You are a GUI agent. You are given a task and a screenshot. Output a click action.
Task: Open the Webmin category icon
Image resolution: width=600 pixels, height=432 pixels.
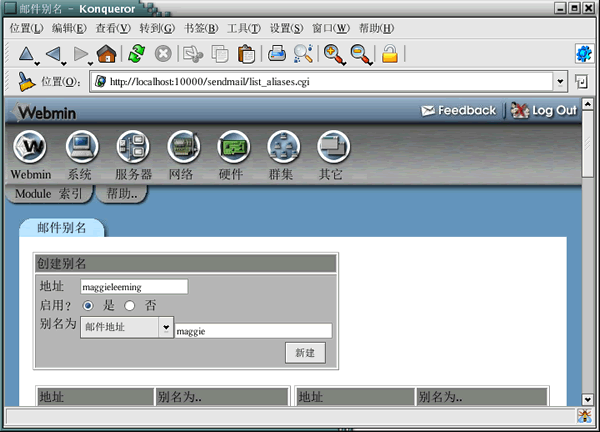30,147
